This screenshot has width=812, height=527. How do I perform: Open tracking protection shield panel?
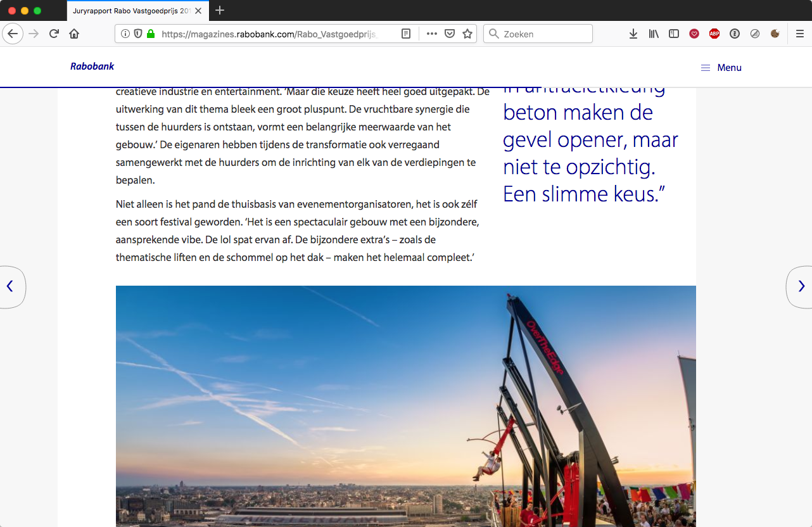coord(138,34)
